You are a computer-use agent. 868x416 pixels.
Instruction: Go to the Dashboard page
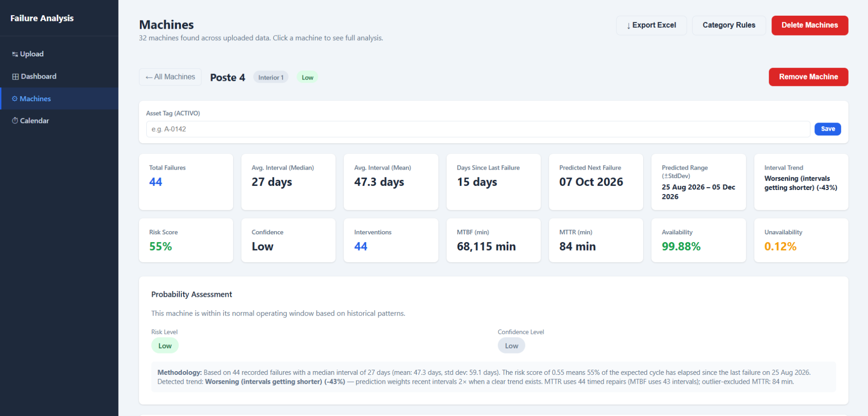click(x=59, y=76)
